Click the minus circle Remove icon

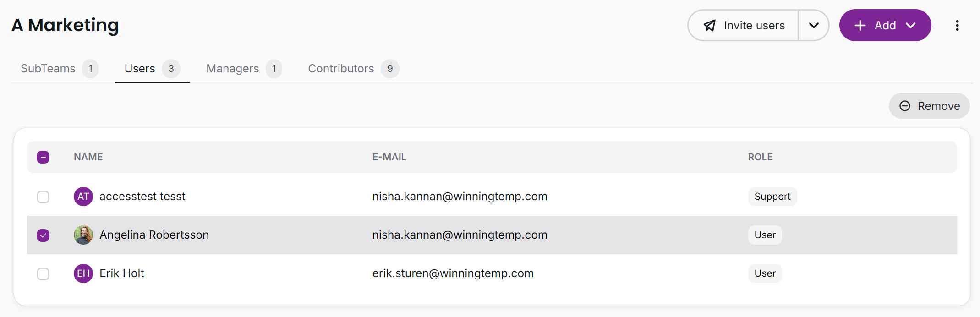click(x=905, y=106)
